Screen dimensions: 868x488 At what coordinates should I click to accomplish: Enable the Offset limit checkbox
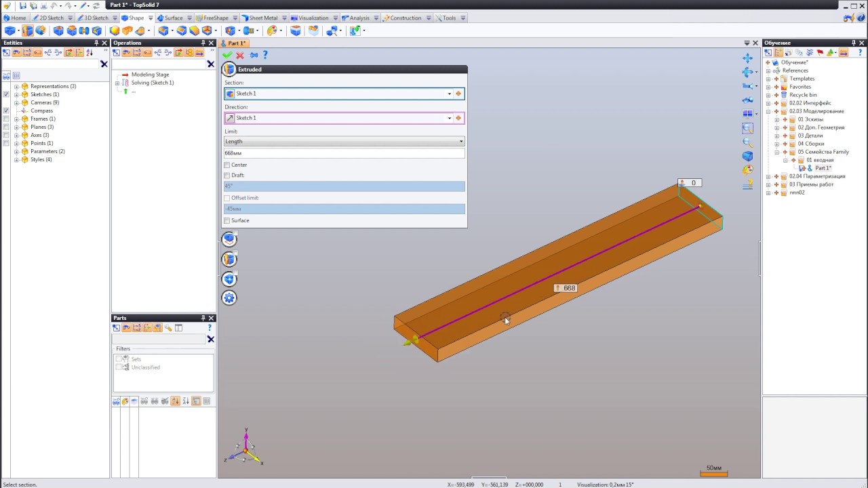227,198
